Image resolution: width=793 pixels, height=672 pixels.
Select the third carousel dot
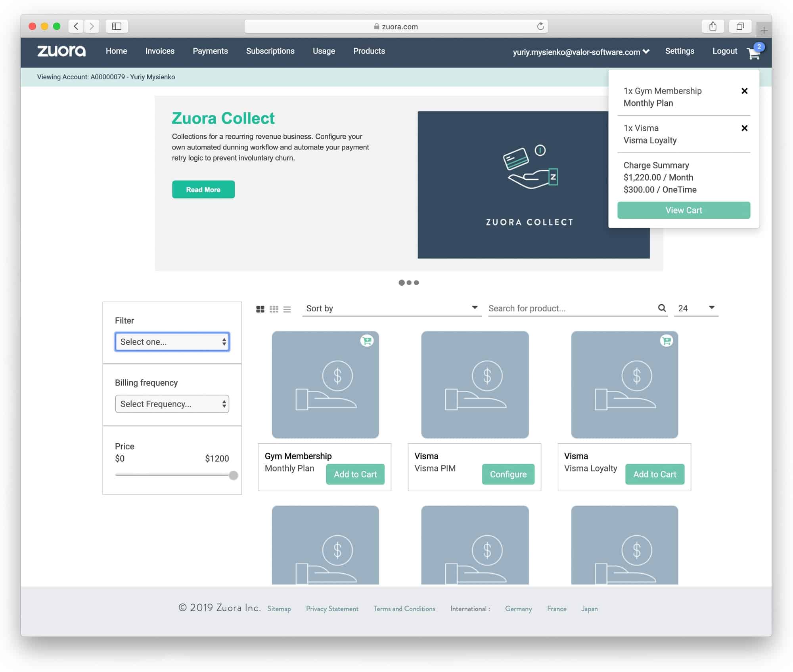point(416,283)
